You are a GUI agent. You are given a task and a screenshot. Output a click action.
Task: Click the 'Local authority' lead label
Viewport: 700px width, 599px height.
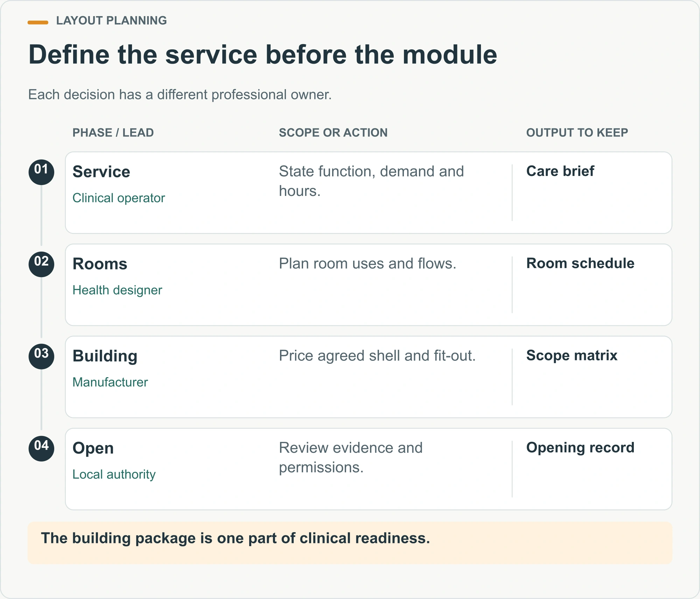[114, 474]
